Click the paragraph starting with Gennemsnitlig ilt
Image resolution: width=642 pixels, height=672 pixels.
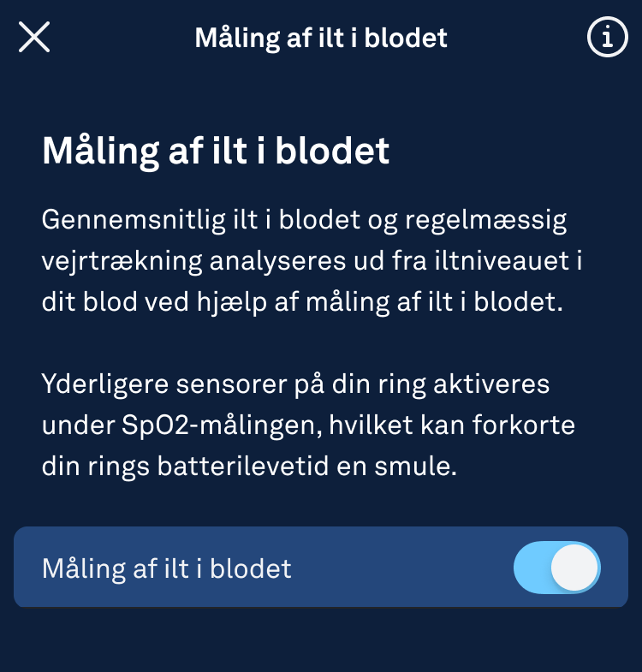[x=305, y=261]
